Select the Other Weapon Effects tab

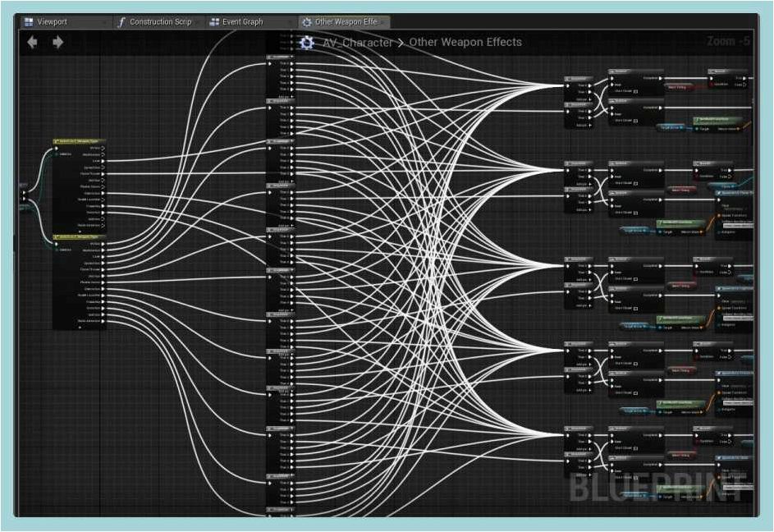coord(344,21)
